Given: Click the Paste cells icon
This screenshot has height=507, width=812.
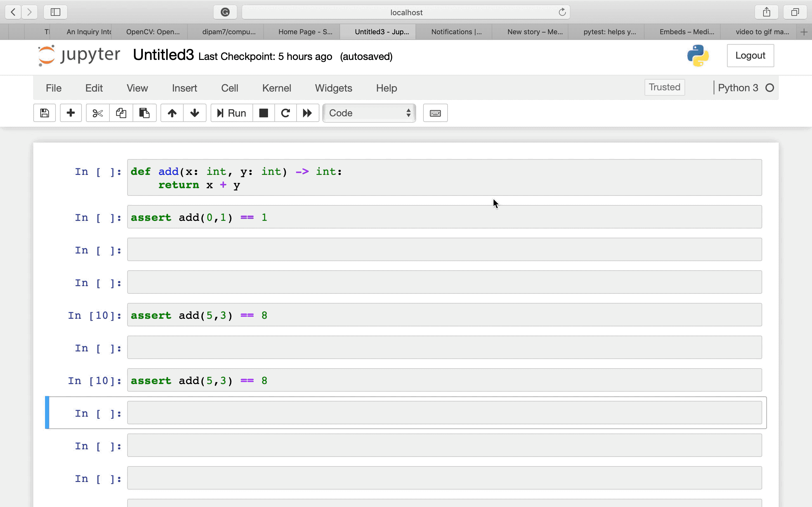Looking at the screenshot, I should point(144,113).
